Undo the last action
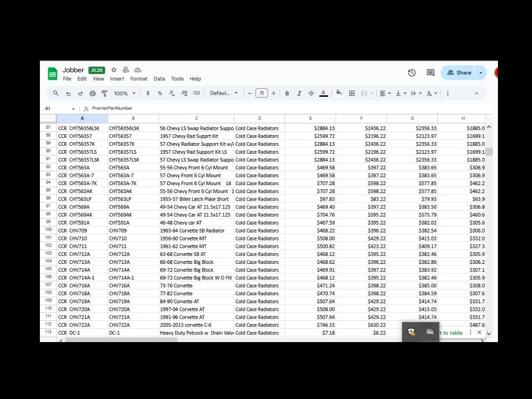532x399 pixels. pos(68,93)
